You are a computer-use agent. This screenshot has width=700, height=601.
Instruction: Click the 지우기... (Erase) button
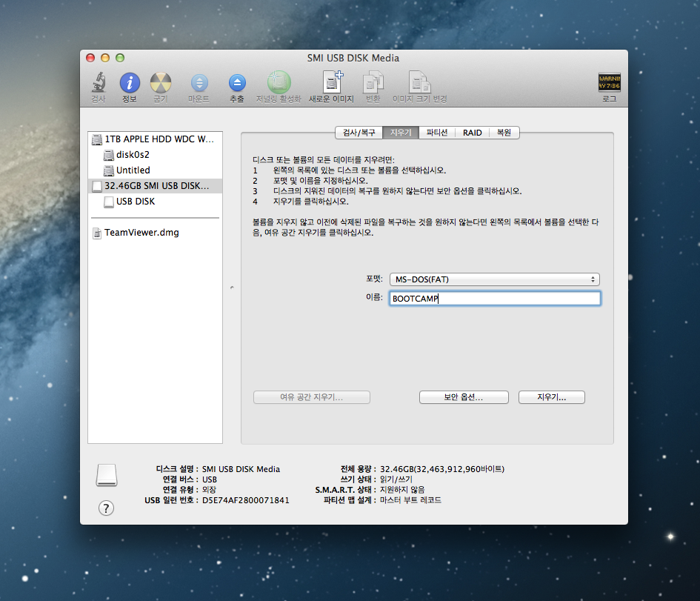click(552, 397)
